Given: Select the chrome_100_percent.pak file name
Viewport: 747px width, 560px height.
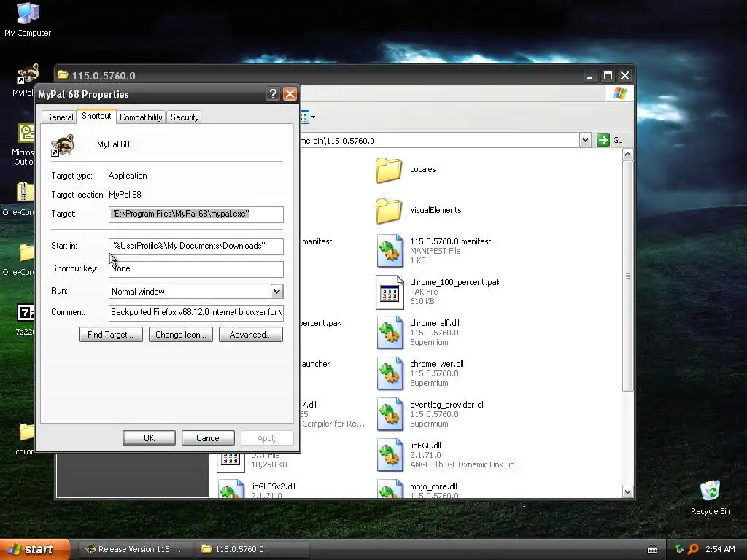Looking at the screenshot, I should click(455, 282).
